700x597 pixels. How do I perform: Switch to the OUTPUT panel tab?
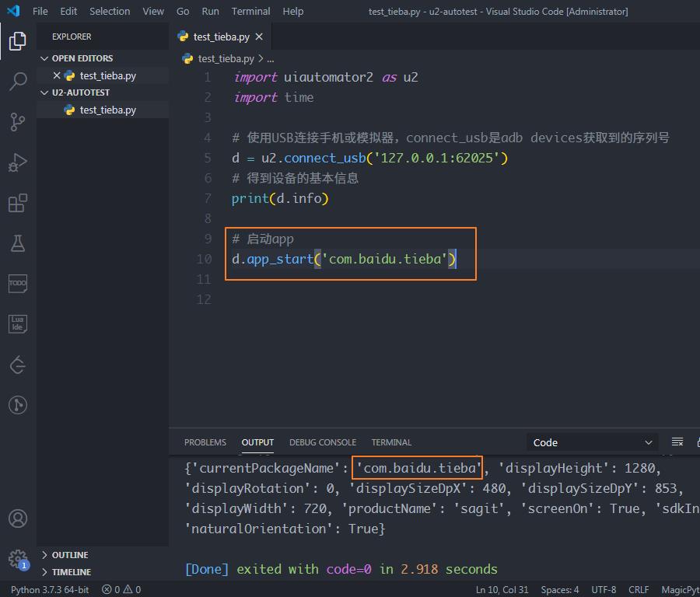click(257, 442)
